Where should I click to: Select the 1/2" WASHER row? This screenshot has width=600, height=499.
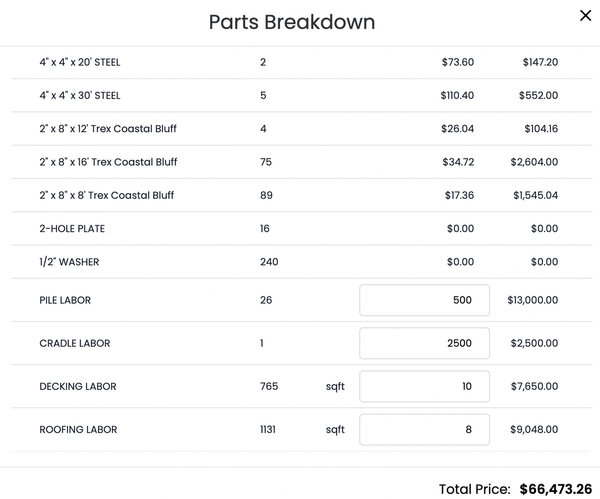[302, 262]
